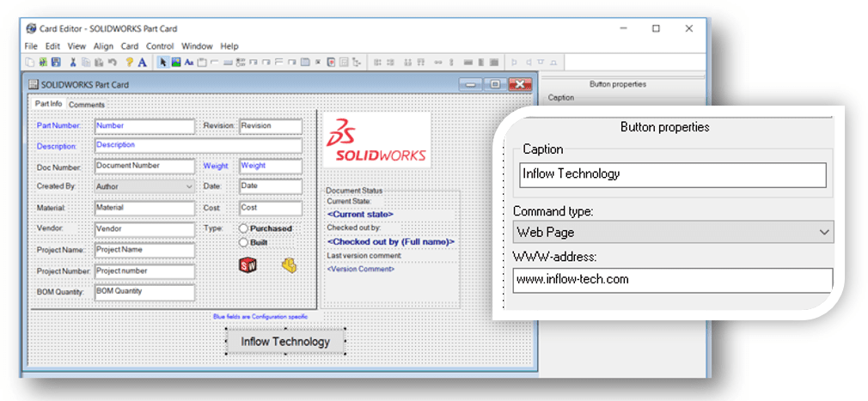Click the Copy toolbar icon
Screen dimensions: 868x401
click(x=86, y=63)
